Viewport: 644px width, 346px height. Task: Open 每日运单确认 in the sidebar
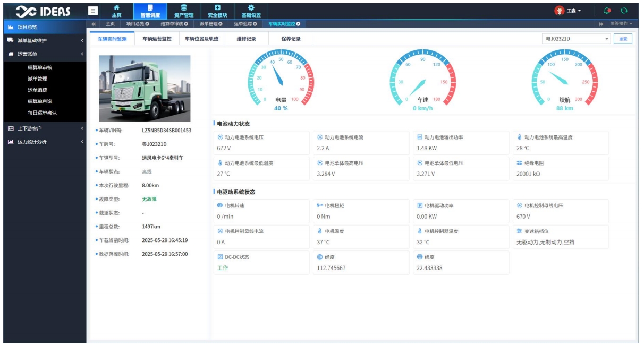tap(42, 113)
